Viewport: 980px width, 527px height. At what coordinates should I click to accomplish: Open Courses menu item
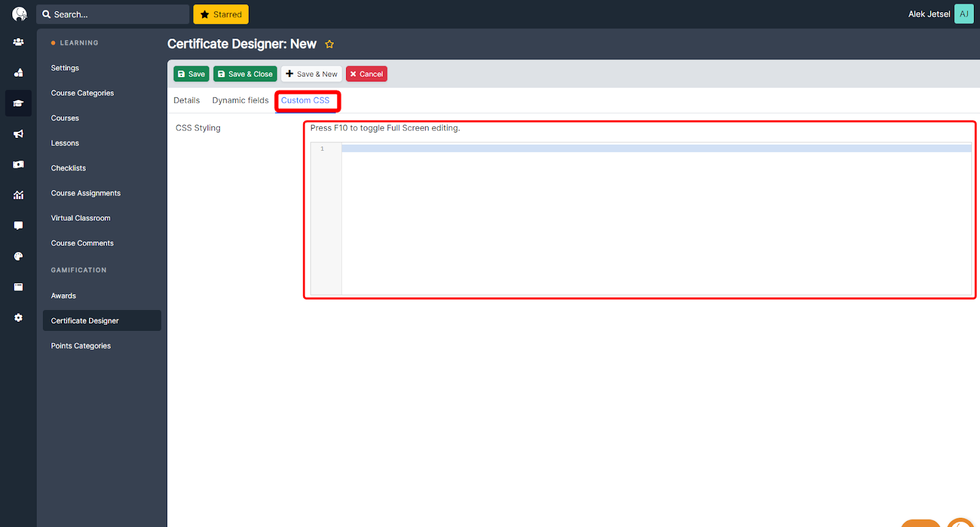65,118
